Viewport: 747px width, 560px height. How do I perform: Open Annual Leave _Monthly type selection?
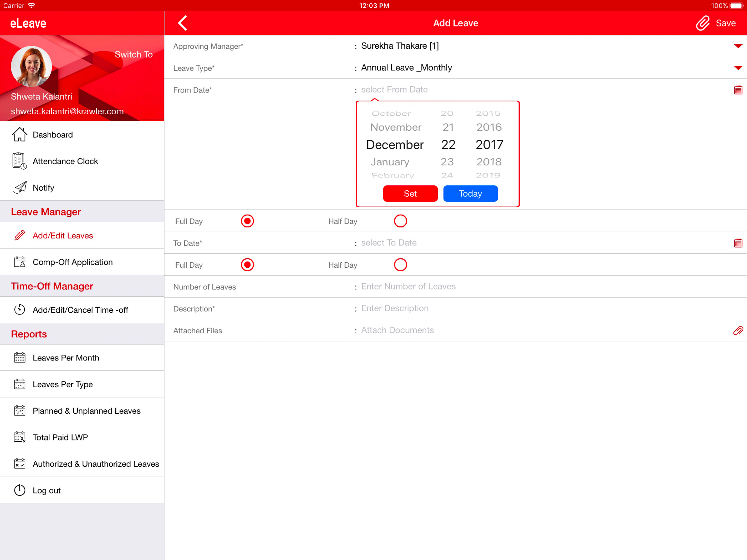coord(407,68)
